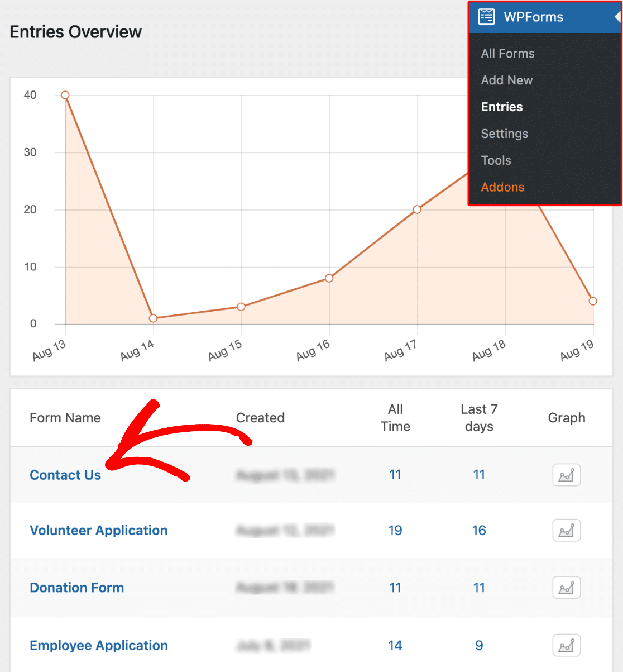Click the Entries Overview heading
Image resolution: width=623 pixels, height=672 pixels.
[x=76, y=32]
